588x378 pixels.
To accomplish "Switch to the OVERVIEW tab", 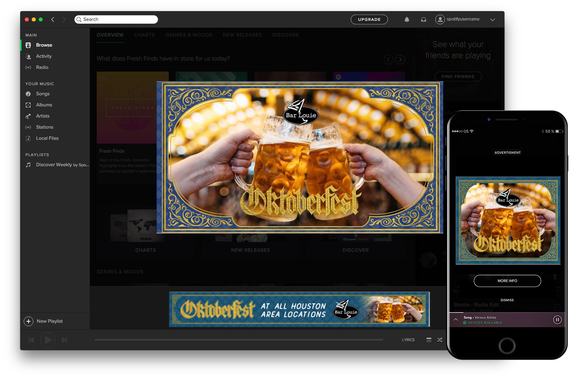I will point(110,35).
